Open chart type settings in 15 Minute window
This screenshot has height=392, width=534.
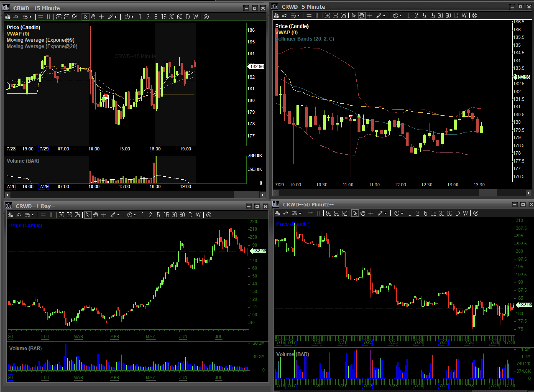pyautogui.click(x=8, y=17)
